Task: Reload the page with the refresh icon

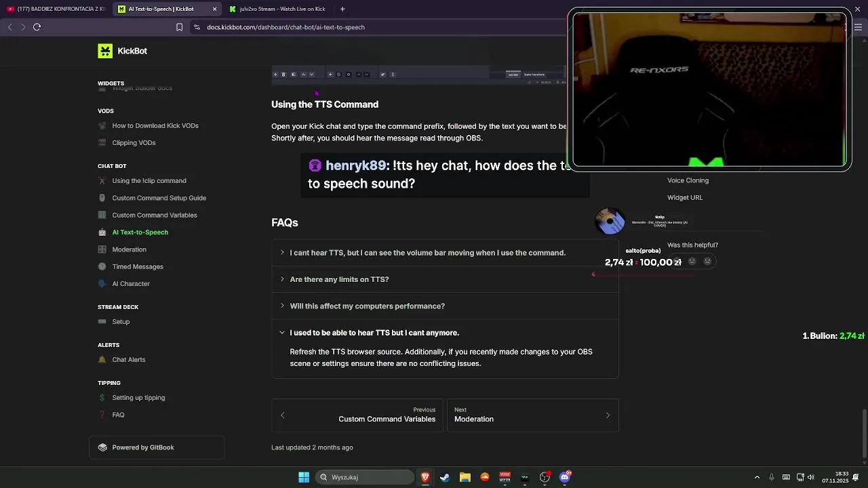Action: pos(37,27)
